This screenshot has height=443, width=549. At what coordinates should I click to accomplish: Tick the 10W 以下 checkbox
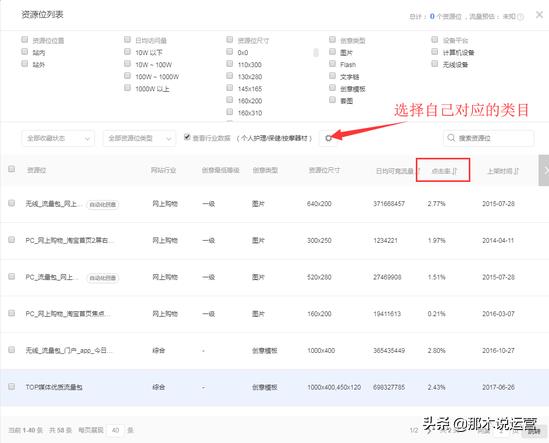(127, 51)
